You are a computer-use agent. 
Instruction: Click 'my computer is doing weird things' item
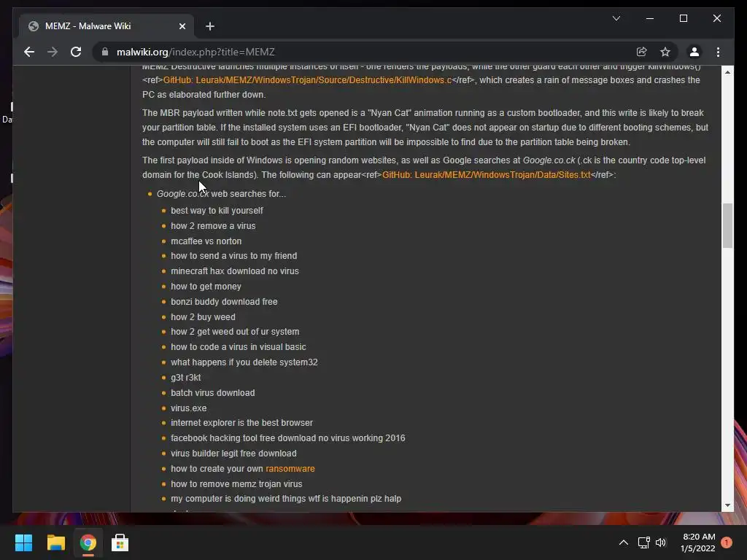tap(286, 499)
